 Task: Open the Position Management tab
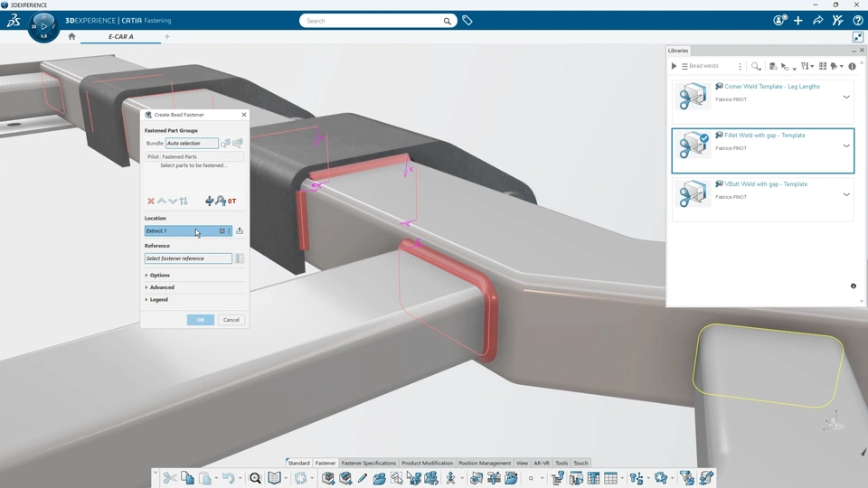coord(485,463)
